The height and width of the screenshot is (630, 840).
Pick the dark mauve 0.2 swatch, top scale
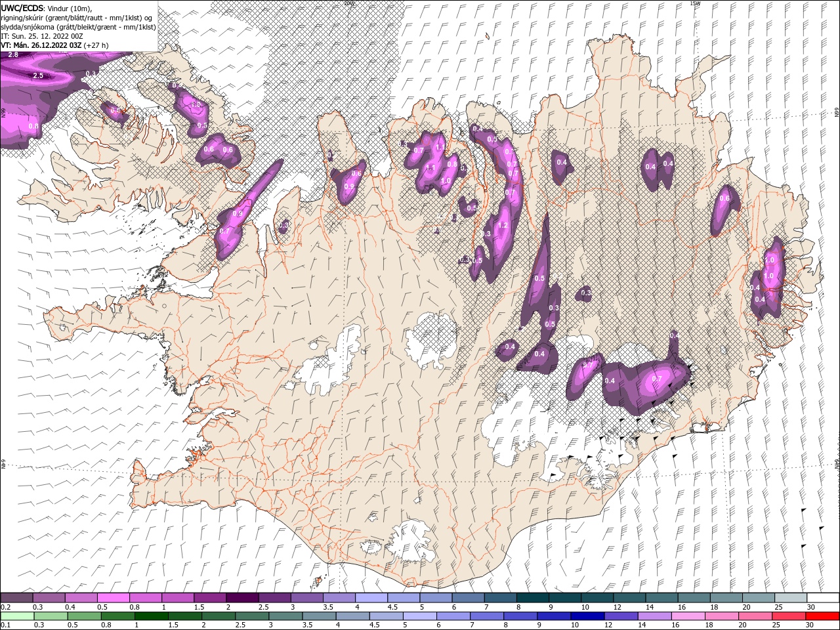pyautogui.click(x=16, y=598)
